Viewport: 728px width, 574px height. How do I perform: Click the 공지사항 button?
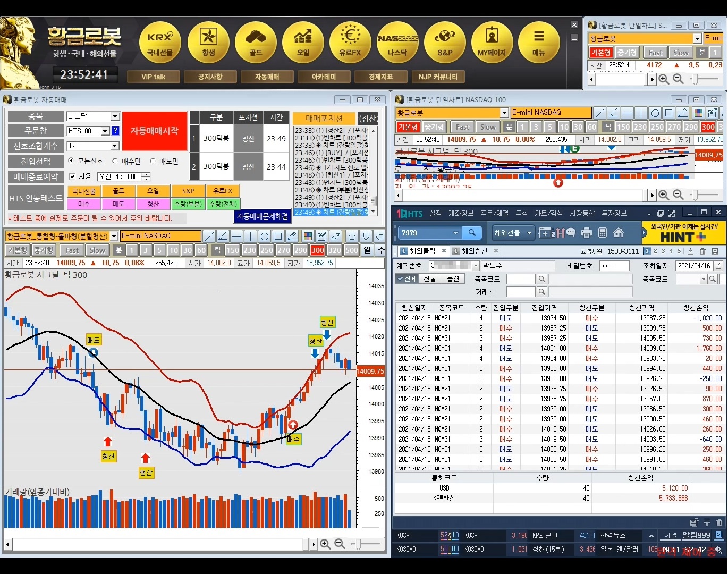click(210, 77)
